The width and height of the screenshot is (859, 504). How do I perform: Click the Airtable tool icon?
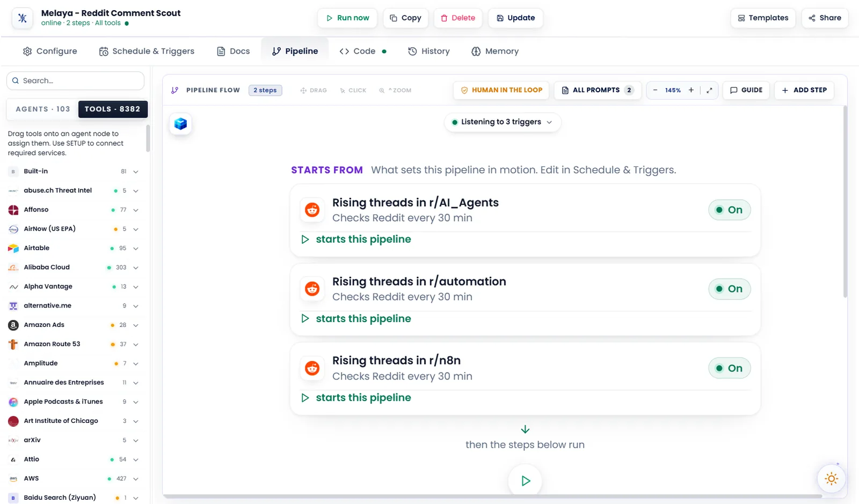tap(13, 249)
